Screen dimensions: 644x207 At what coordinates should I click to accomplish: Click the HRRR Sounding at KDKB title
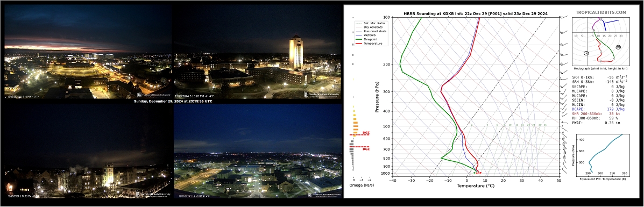tap(475, 13)
